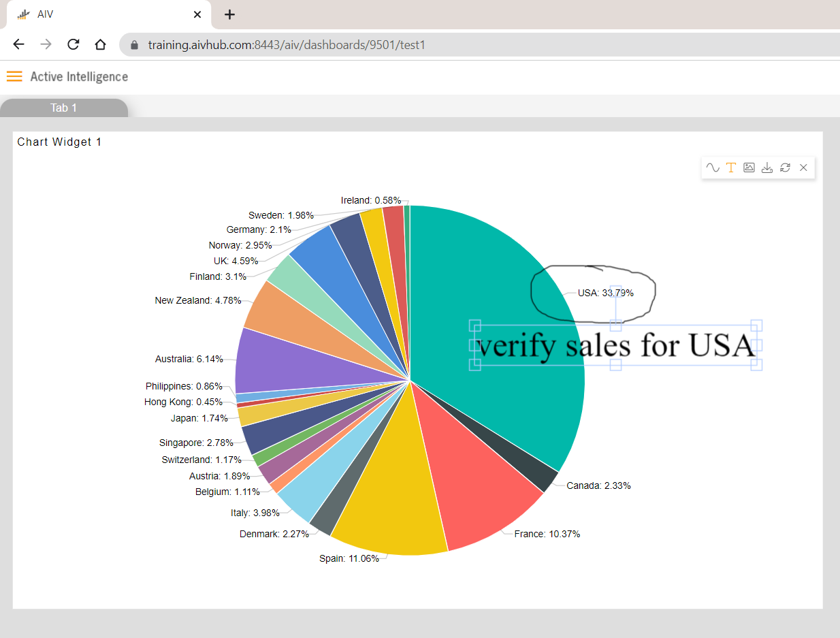This screenshot has height=638, width=840.
Task: Click the 'Japan: 1.74%' label
Action: point(199,418)
